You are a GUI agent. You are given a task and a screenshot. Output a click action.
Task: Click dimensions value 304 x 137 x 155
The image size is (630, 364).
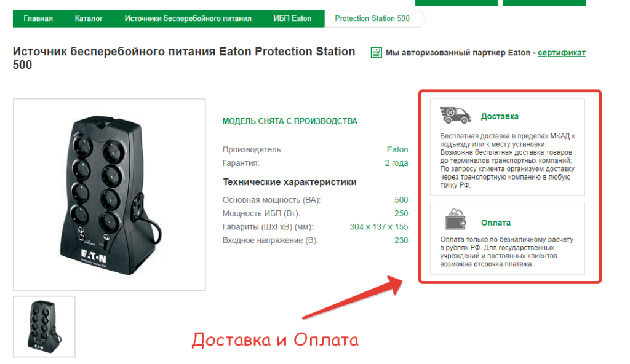(379, 227)
